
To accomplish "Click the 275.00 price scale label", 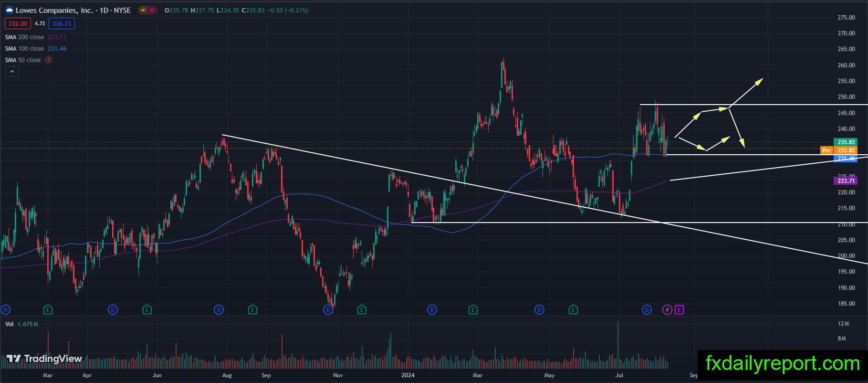I will pos(846,18).
